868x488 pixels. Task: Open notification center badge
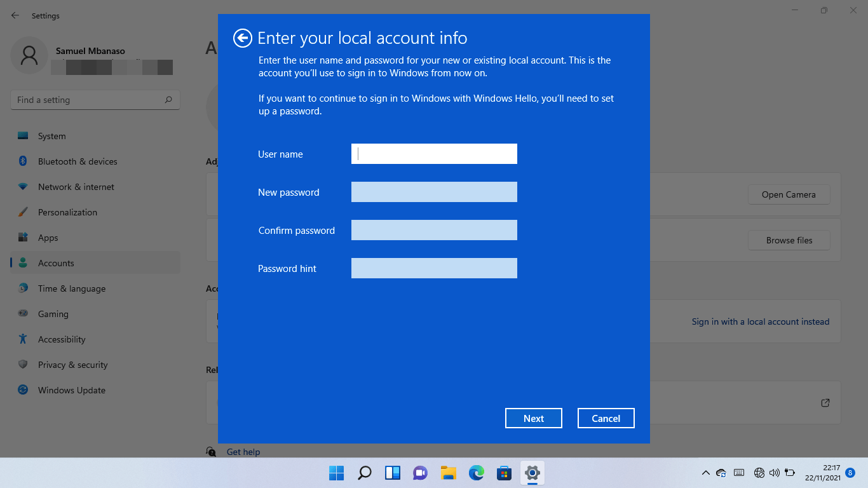(x=850, y=473)
